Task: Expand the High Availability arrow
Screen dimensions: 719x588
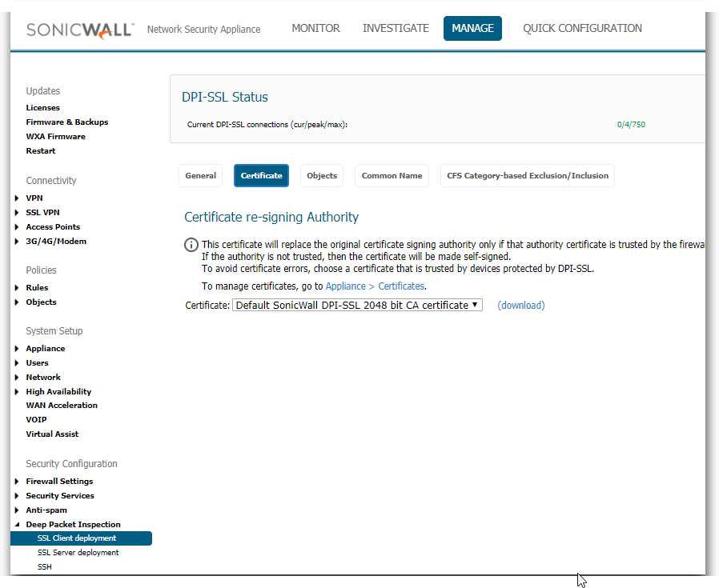Action: tap(17, 392)
